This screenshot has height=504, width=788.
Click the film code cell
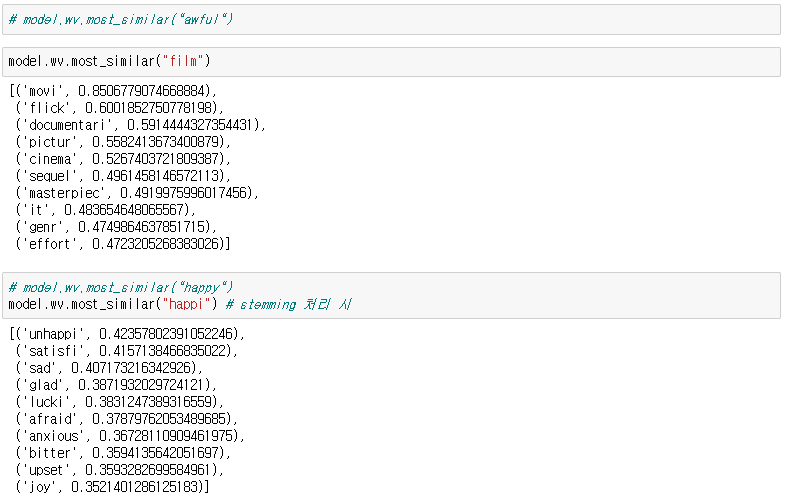[x=391, y=62]
